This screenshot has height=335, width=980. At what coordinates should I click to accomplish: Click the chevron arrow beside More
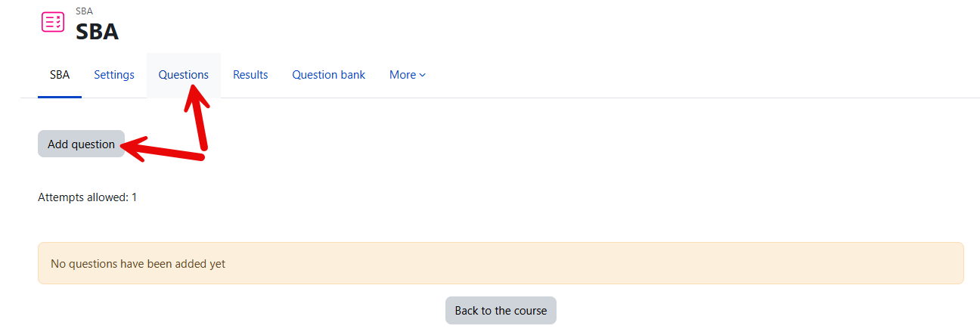click(423, 75)
